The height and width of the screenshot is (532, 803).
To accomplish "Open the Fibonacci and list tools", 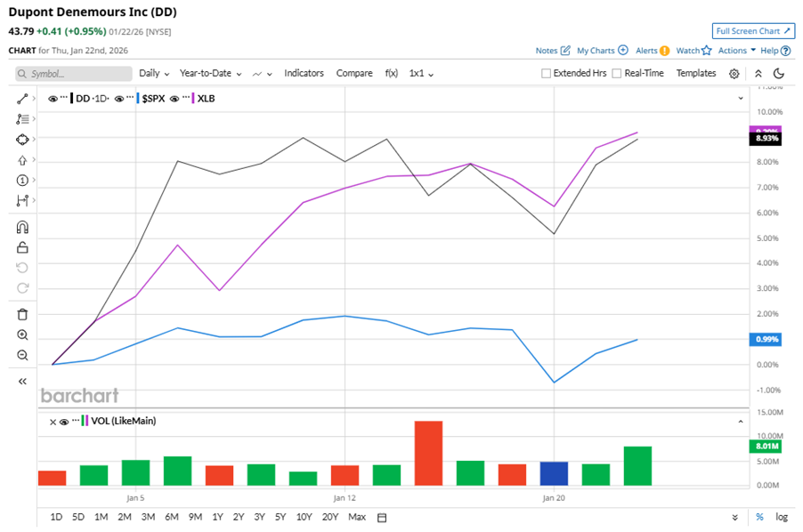I will pos(22,119).
